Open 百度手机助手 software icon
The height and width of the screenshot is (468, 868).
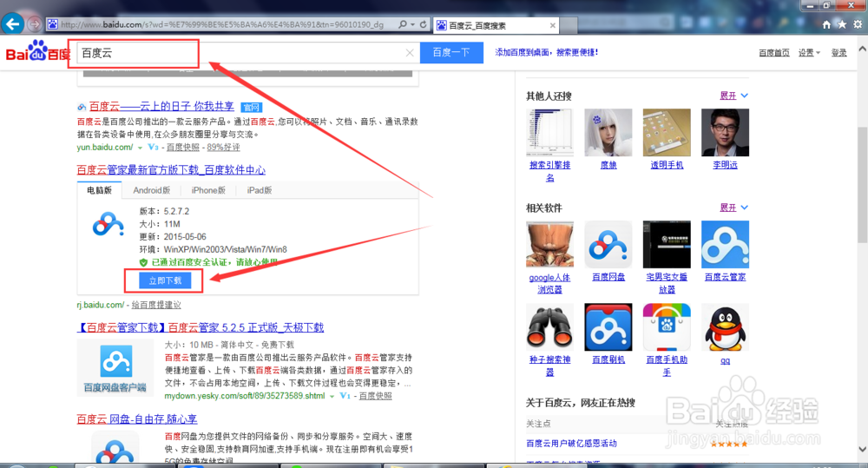click(667, 326)
